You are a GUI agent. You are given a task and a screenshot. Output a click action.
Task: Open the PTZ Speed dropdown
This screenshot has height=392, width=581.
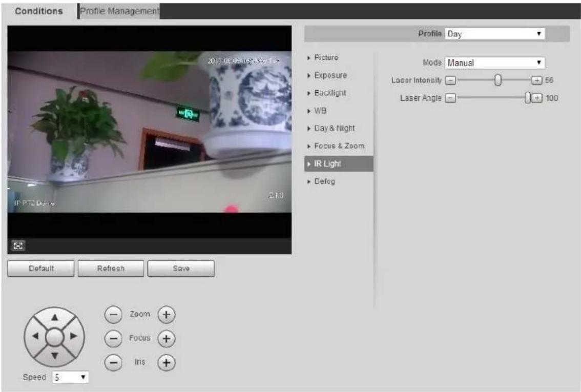click(70, 377)
